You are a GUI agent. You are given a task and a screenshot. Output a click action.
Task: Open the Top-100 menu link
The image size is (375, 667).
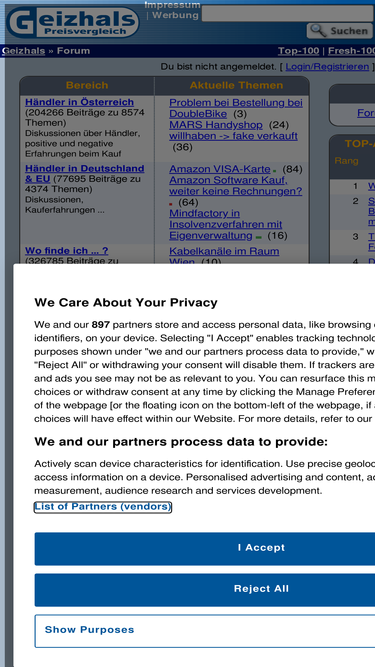(298, 51)
